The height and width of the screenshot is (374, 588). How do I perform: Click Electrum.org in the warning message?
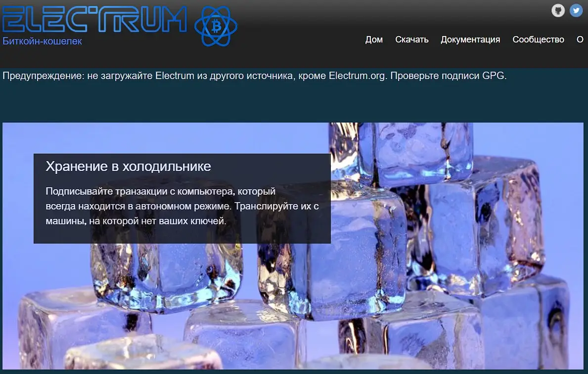(x=357, y=76)
